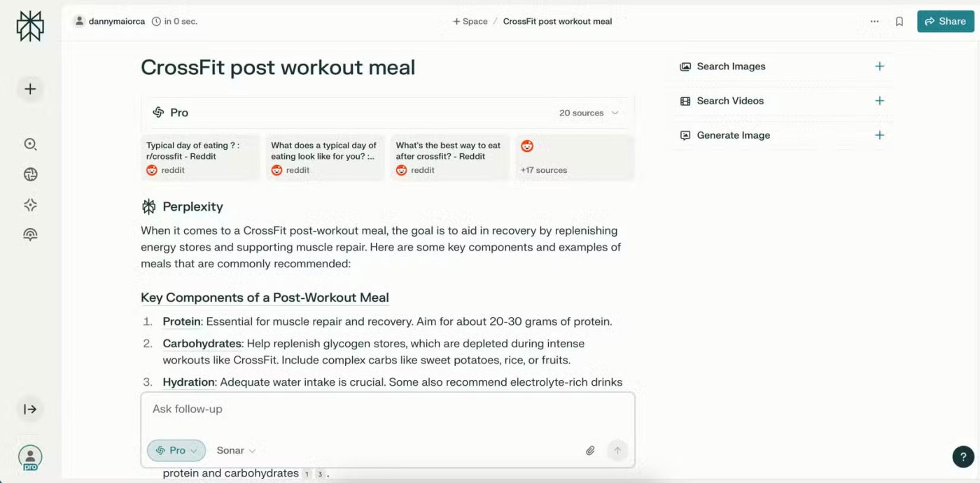The image size is (980, 483).
Task: Bookmark this thread
Action: [899, 22]
